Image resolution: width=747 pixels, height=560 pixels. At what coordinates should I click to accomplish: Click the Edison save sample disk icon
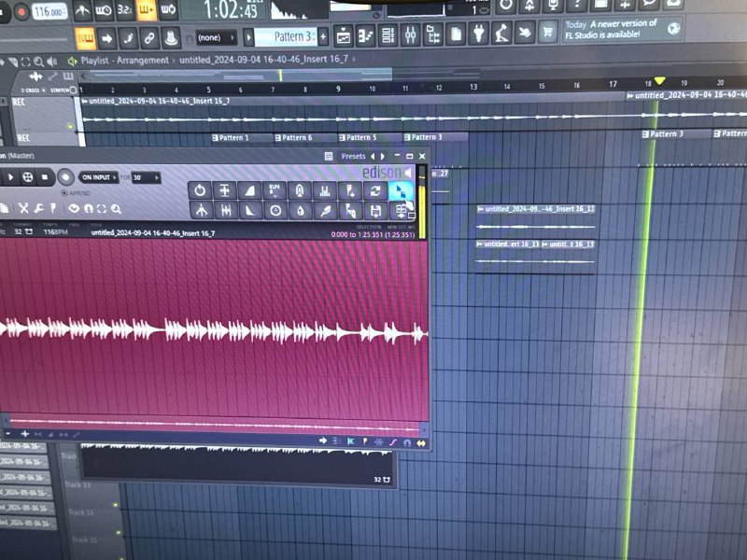pyautogui.click(x=374, y=211)
